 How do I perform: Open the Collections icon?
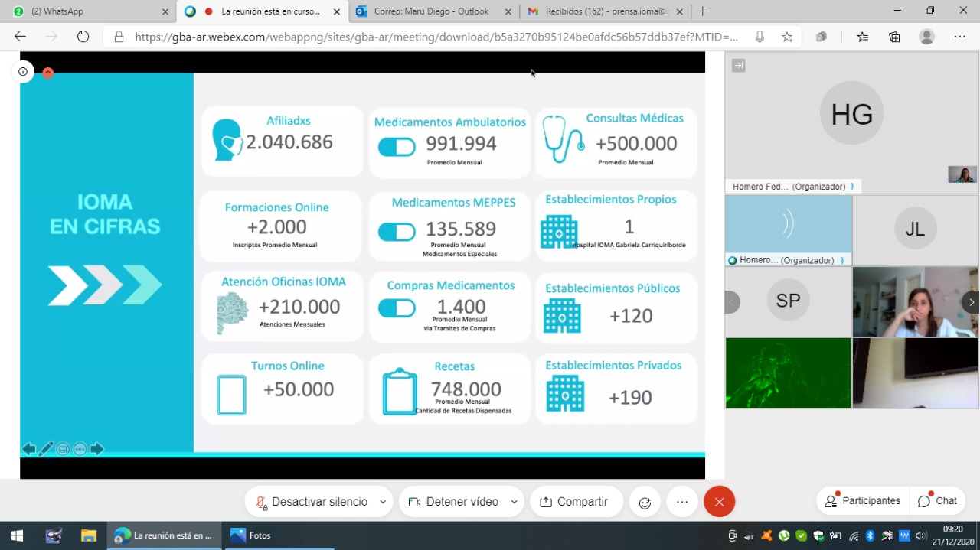894,37
